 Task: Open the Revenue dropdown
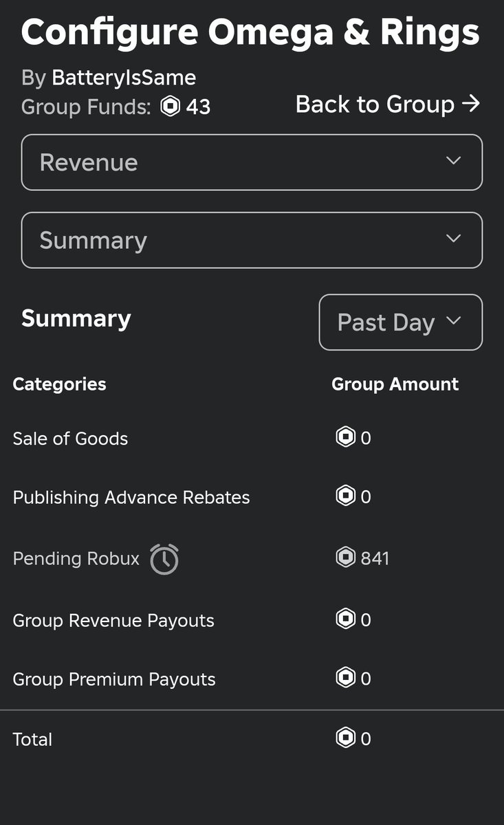click(x=252, y=162)
